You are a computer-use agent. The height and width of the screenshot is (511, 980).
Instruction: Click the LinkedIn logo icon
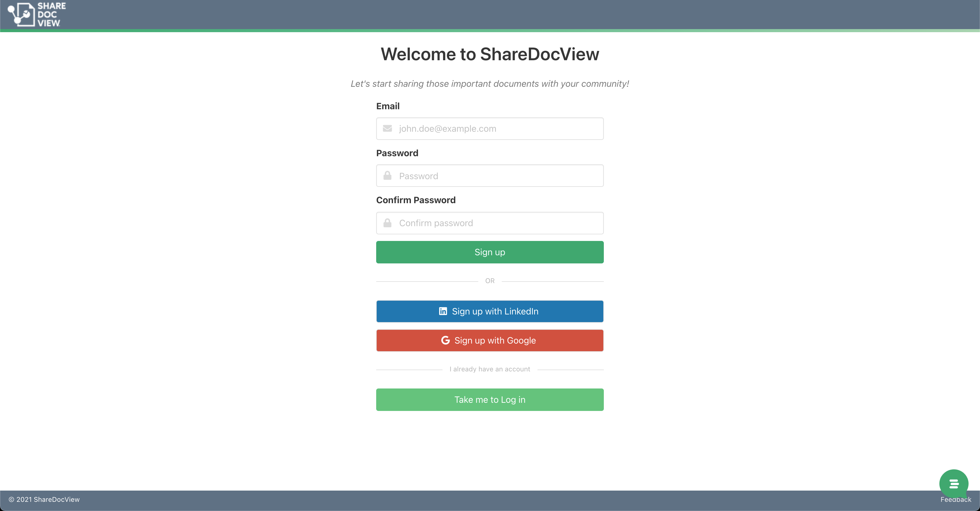pyautogui.click(x=443, y=311)
